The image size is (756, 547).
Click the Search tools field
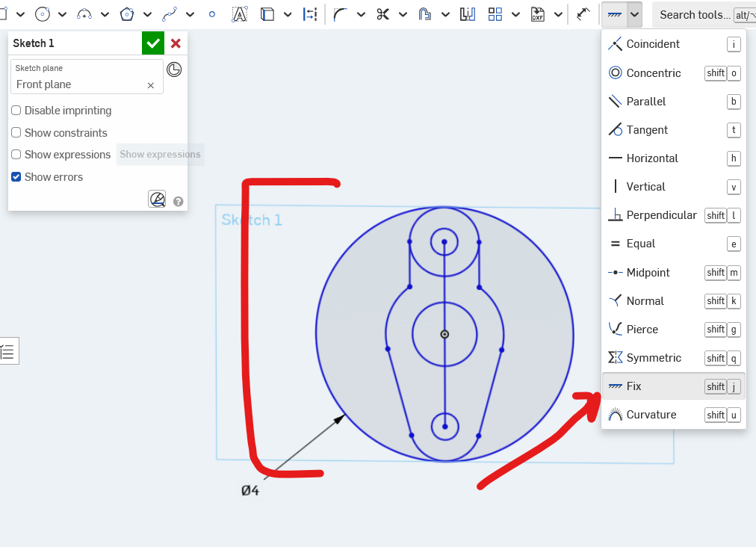704,15
